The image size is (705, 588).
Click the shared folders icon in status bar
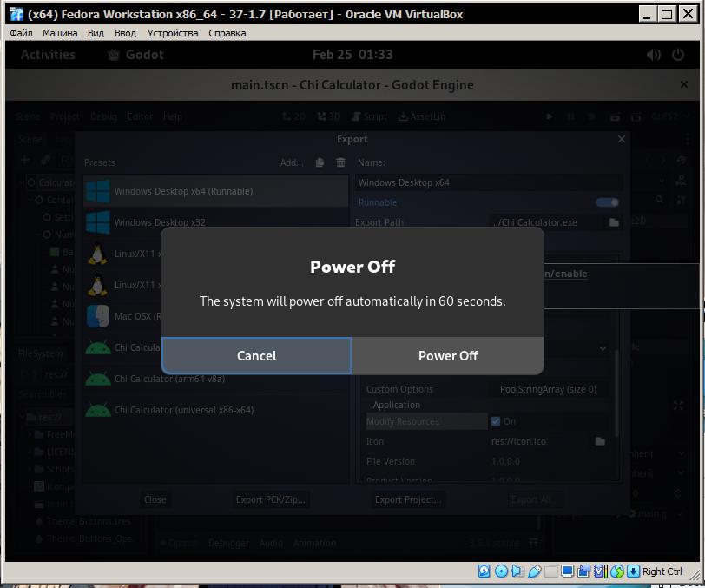pos(550,571)
